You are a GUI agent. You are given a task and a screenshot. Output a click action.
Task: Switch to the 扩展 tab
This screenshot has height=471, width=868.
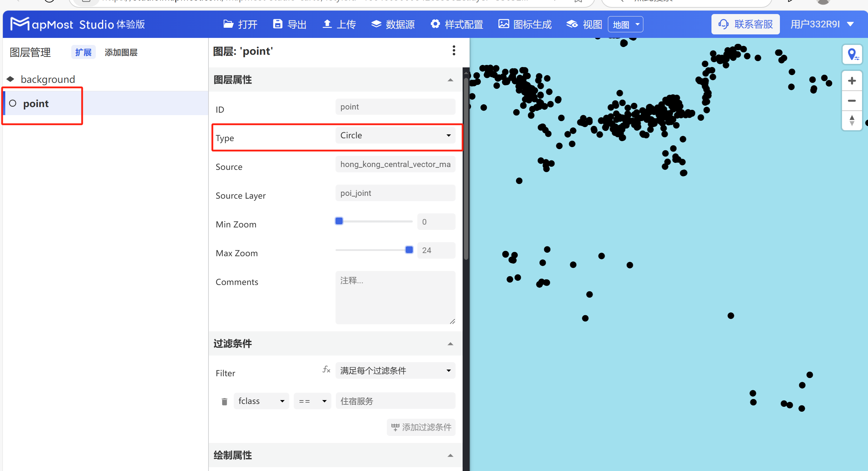[83, 52]
